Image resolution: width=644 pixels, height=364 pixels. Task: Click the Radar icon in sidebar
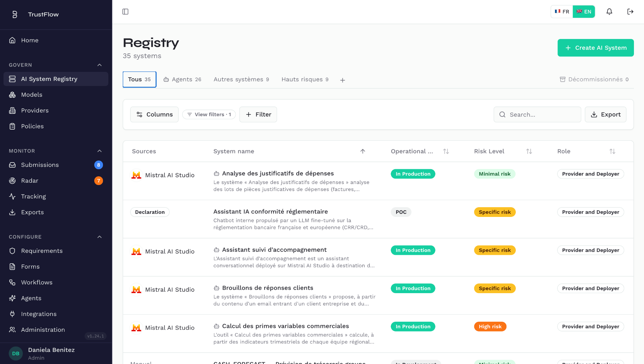click(x=12, y=181)
